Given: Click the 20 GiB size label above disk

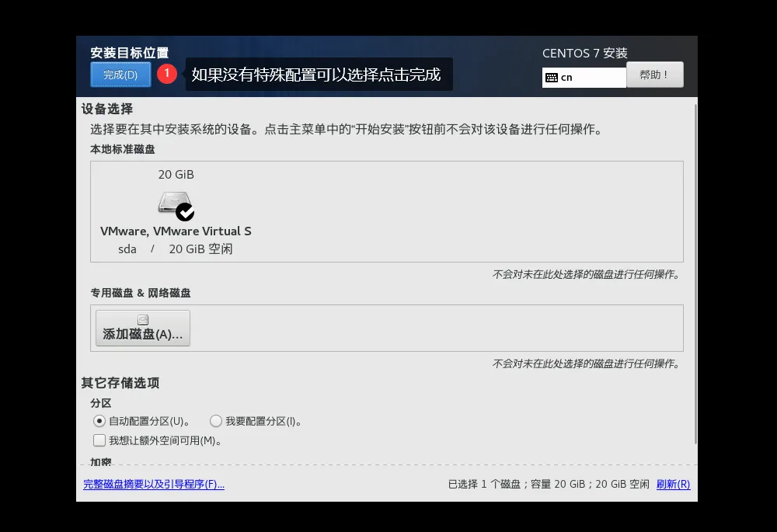Looking at the screenshot, I should click(x=176, y=175).
